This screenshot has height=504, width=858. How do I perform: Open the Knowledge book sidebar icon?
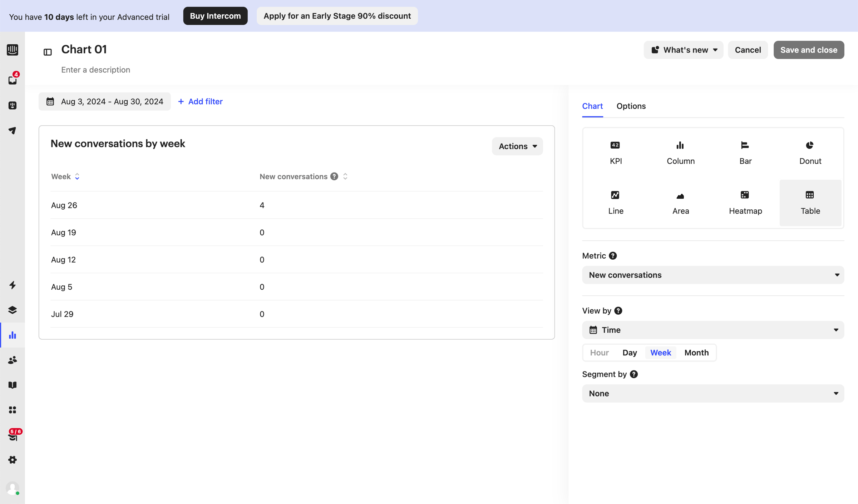click(13, 385)
